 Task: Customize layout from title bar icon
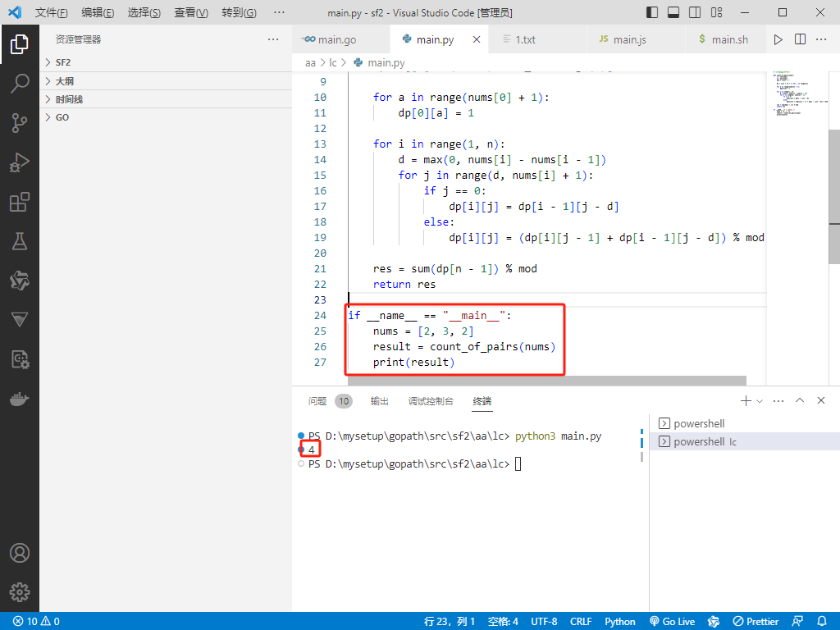coord(716,12)
